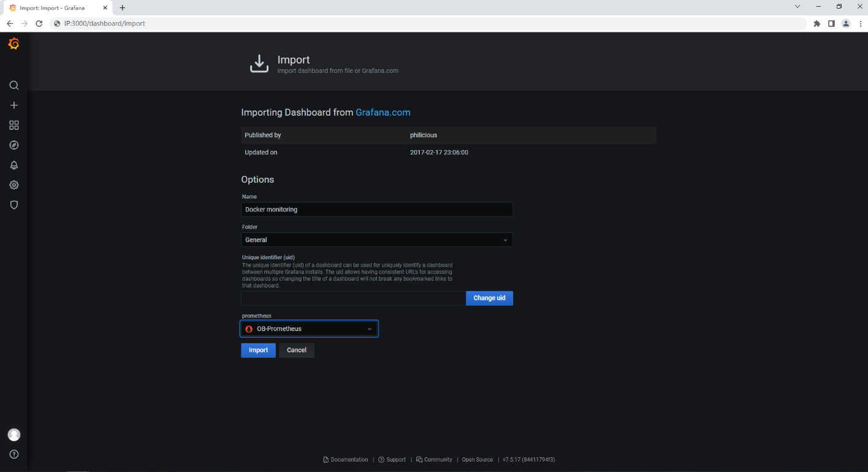Click the Published by label
Image resolution: width=868 pixels, height=472 pixels.
click(x=263, y=135)
